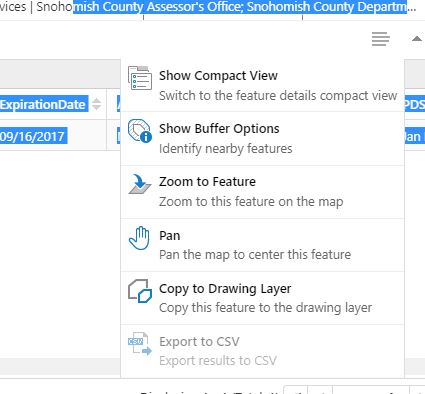Click 'Copy this feature to the drawing layer' text

coord(265,308)
